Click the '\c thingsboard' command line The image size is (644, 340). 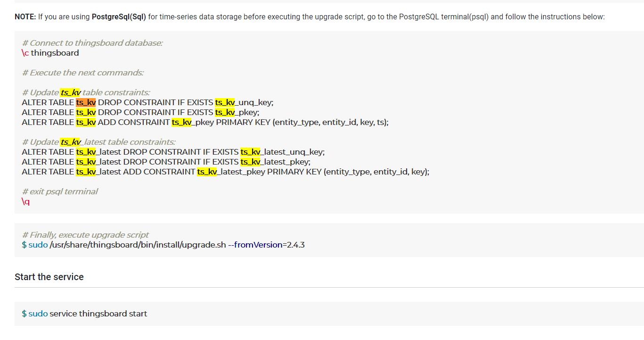[x=50, y=53]
